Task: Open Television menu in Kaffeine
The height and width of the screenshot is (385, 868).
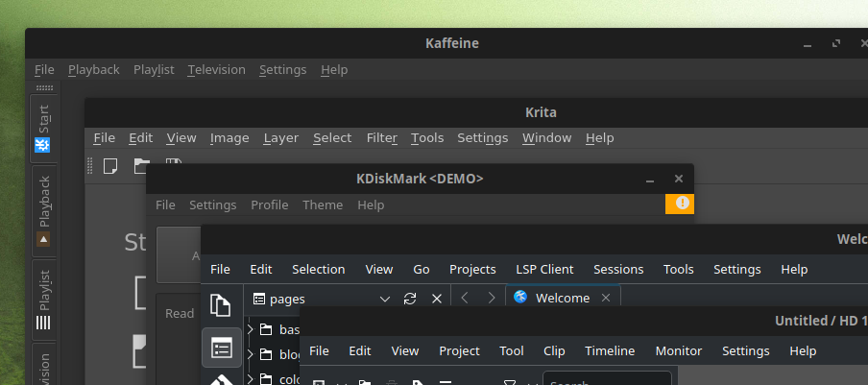Action: [216, 70]
